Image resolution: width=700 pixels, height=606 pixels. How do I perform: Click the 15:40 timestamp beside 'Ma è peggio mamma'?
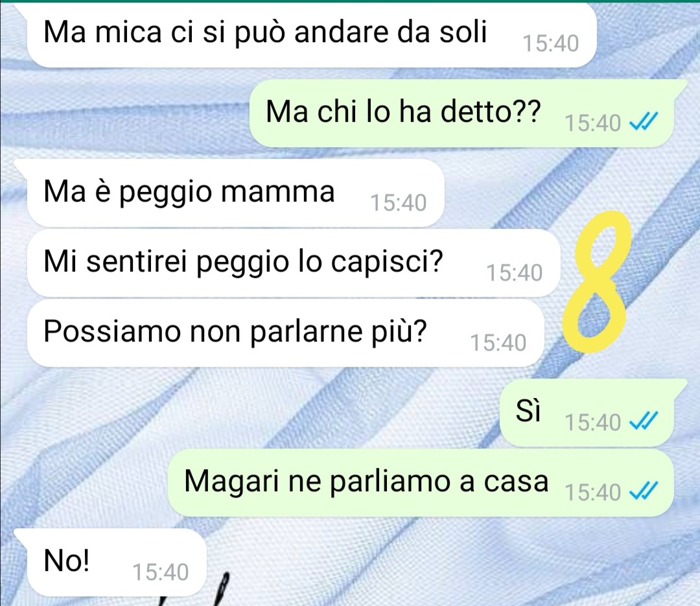[x=398, y=203]
